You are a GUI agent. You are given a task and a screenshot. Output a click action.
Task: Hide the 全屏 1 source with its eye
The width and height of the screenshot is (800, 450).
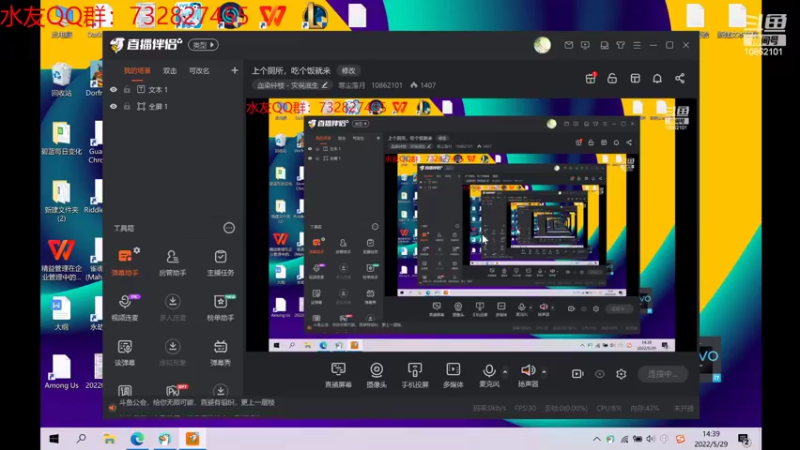coord(113,107)
